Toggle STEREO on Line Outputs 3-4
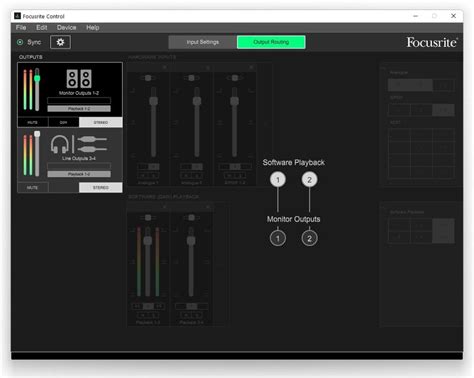This screenshot has height=378, width=474. click(x=101, y=188)
